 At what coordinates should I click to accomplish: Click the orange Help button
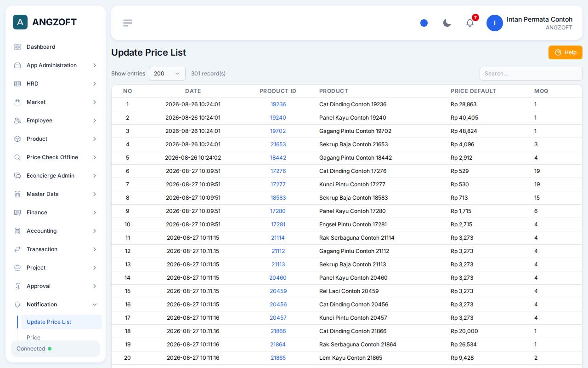[565, 52]
